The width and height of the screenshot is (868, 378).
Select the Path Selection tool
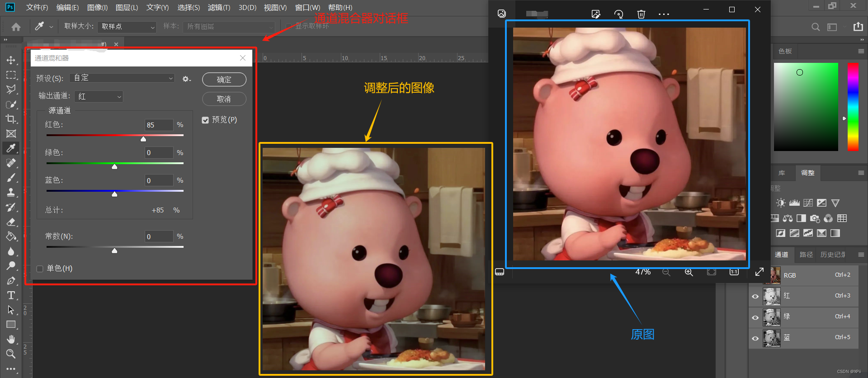(11, 310)
